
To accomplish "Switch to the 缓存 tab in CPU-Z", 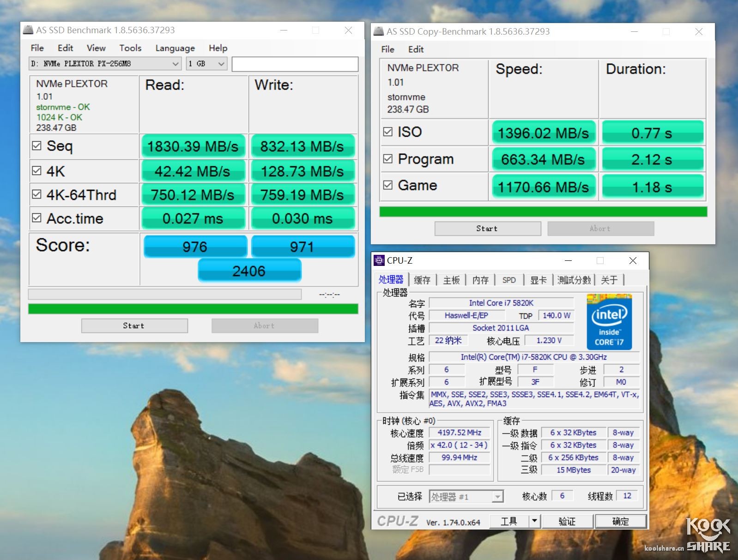I will click(x=422, y=280).
